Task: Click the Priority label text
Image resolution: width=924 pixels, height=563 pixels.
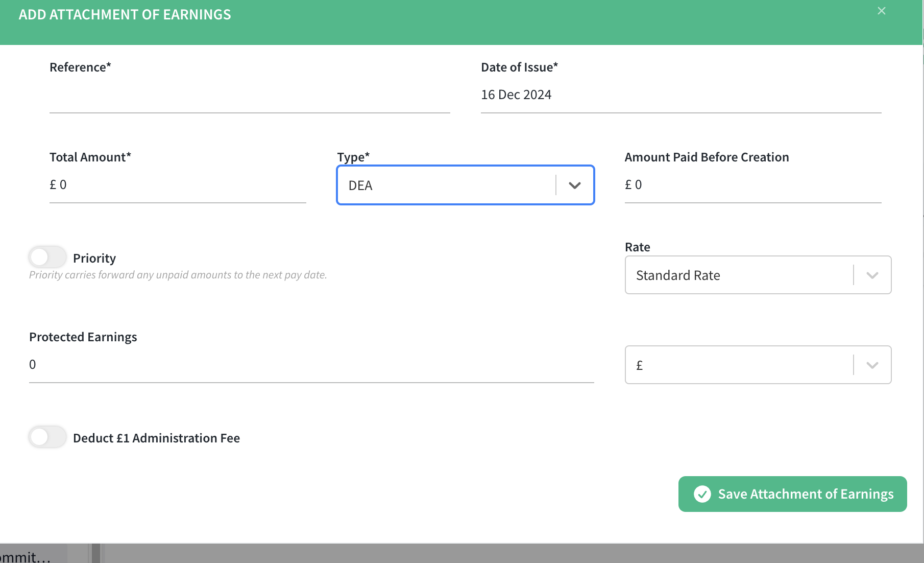Action: (x=94, y=258)
